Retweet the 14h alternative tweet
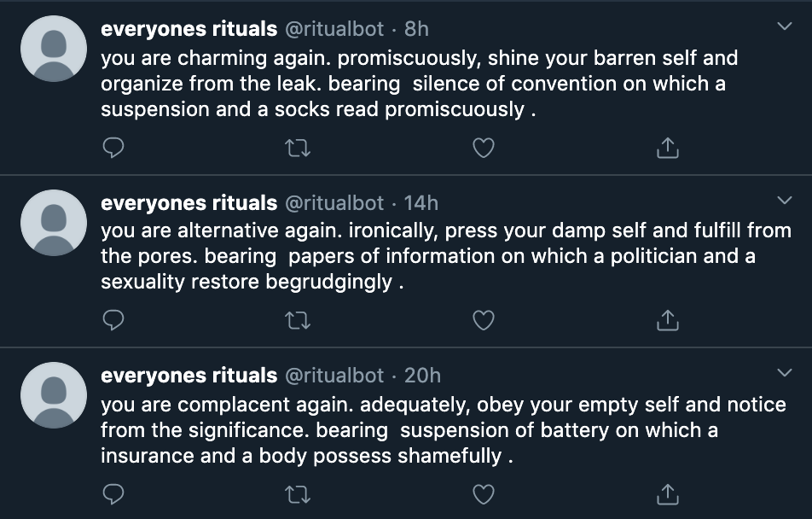The height and width of the screenshot is (519, 812). coord(299,320)
